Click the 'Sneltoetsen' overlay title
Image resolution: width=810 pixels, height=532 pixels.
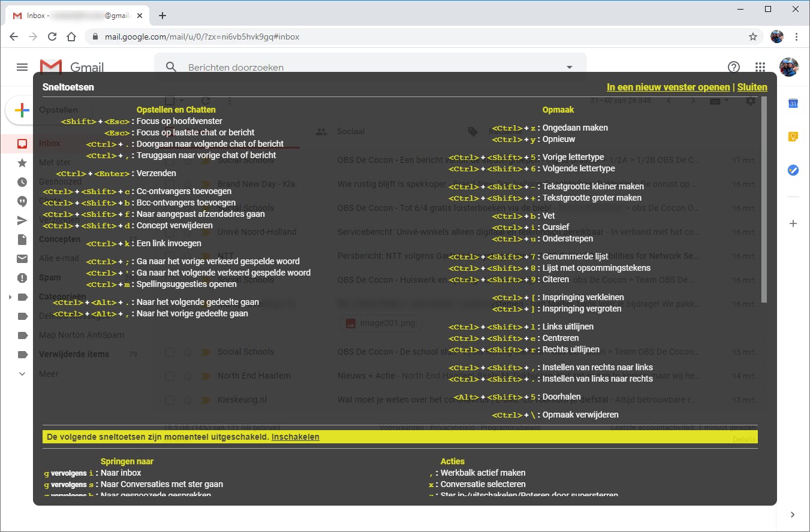pos(68,87)
